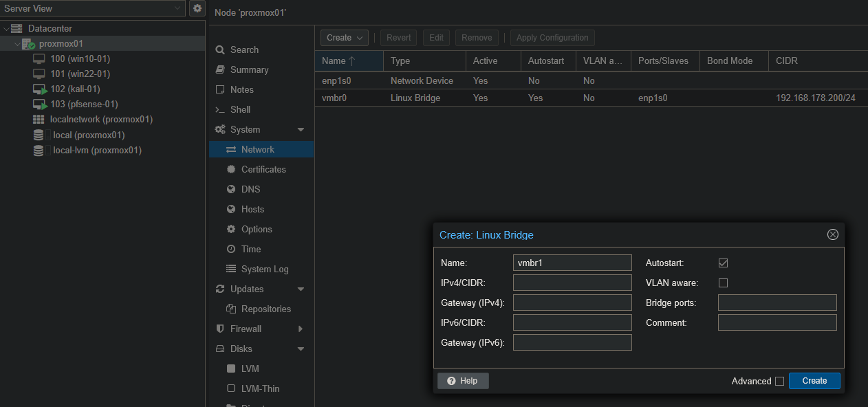The height and width of the screenshot is (407, 868).
Task: Collapse the System menu section
Action: click(301, 130)
